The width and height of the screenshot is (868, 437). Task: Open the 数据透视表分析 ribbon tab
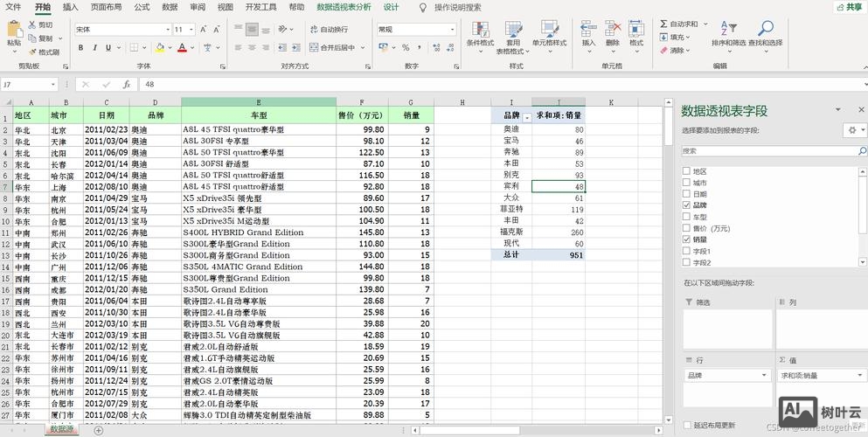[344, 7]
